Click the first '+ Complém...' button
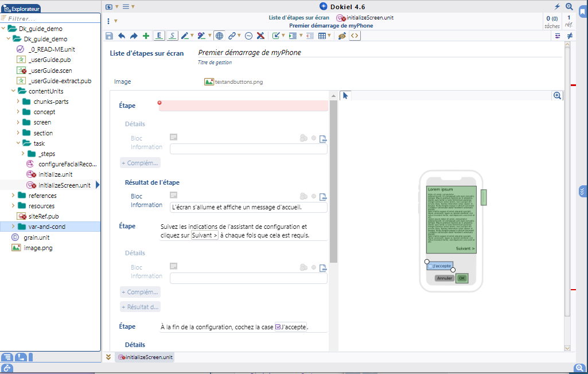This screenshot has height=374, width=588. point(140,163)
